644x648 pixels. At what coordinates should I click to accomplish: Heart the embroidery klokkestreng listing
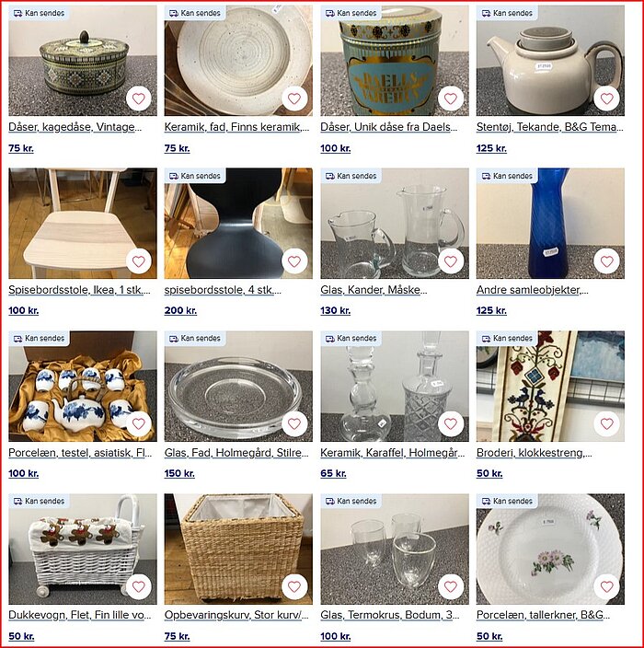pos(606,423)
